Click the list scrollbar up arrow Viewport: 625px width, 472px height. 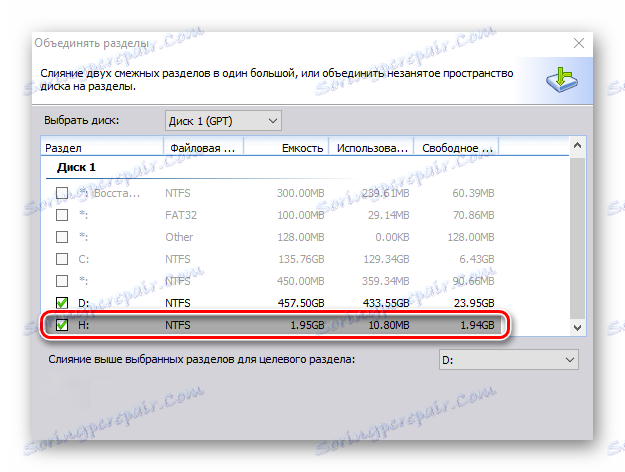pos(577,146)
